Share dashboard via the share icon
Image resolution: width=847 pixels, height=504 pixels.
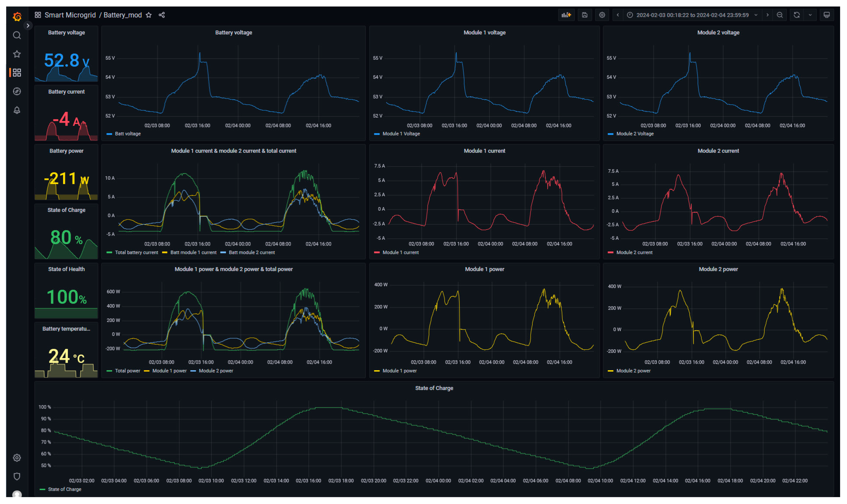tap(162, 15)
